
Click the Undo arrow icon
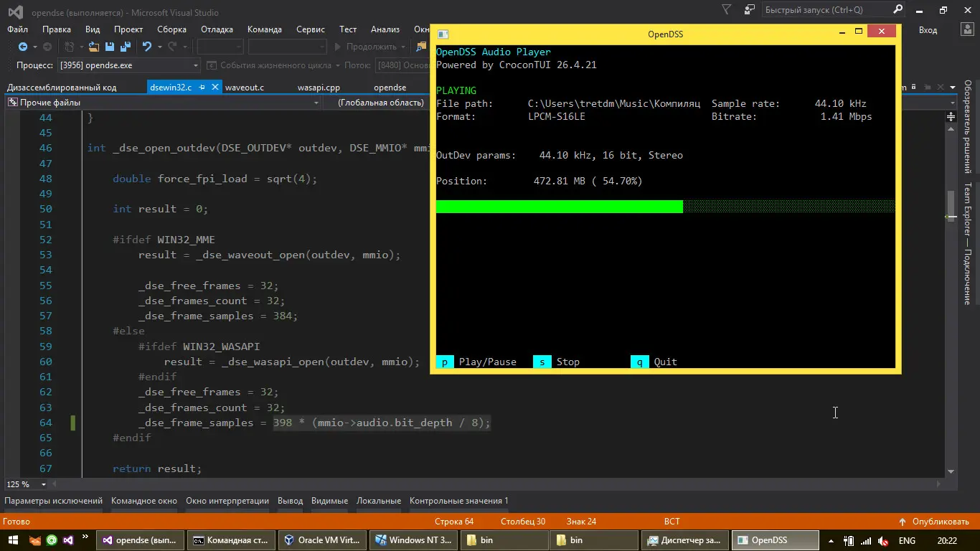pos(147,47)
